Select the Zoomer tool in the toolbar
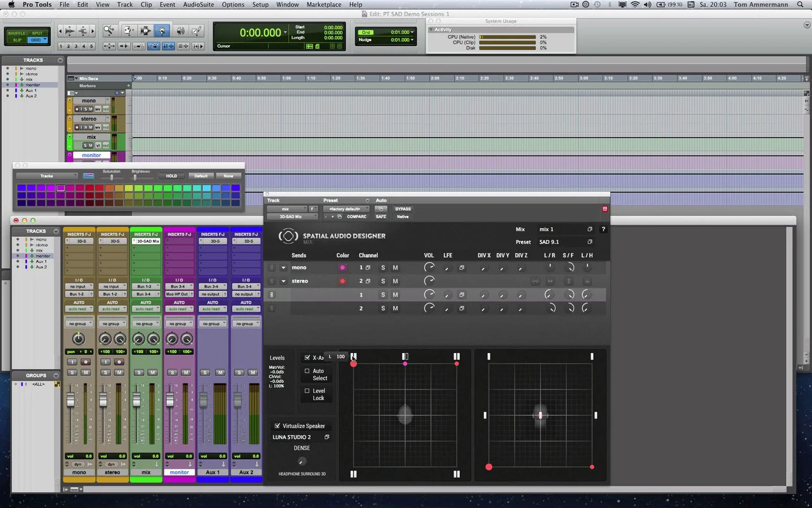The height and width of the screenshot is (508, 812). click(109, 30)
